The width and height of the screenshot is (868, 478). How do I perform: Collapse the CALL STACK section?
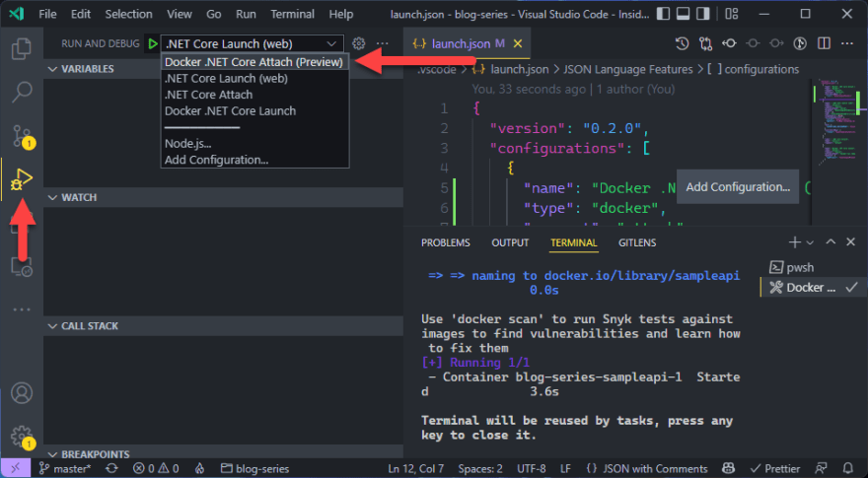223,326
